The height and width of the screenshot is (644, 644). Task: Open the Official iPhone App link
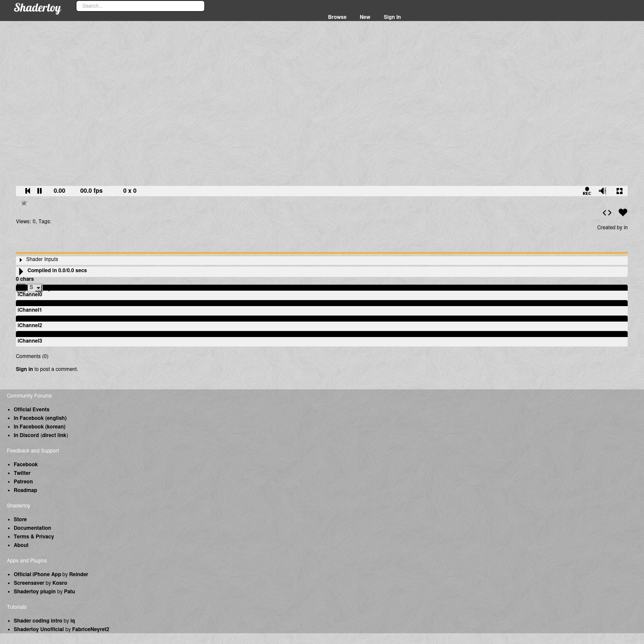tap(37, 574)
